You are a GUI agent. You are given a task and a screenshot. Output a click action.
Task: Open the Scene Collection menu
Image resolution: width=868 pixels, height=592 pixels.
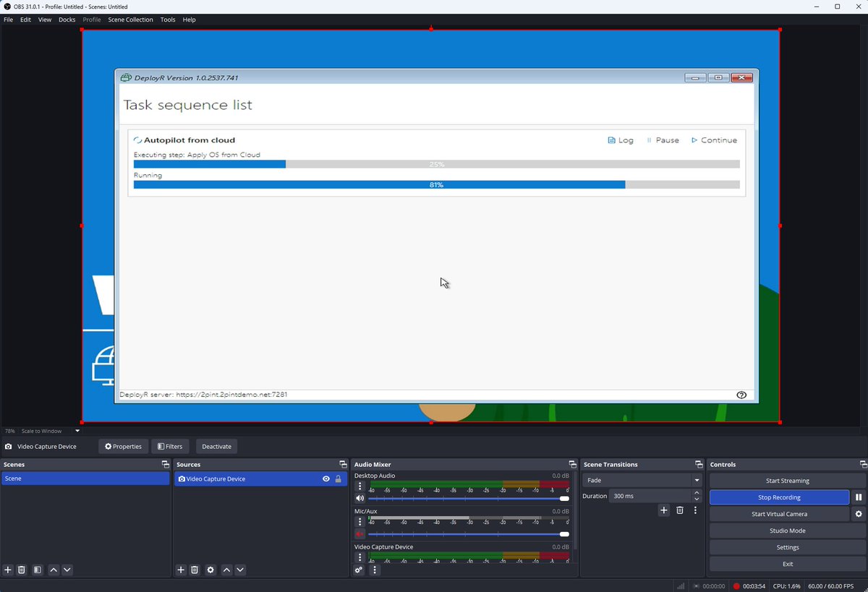[x=130, y=20]
